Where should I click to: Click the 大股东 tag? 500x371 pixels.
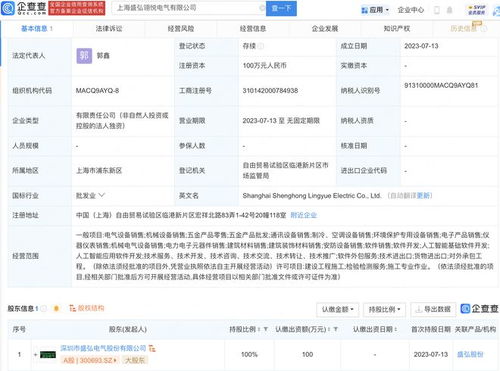click(134, 360)
